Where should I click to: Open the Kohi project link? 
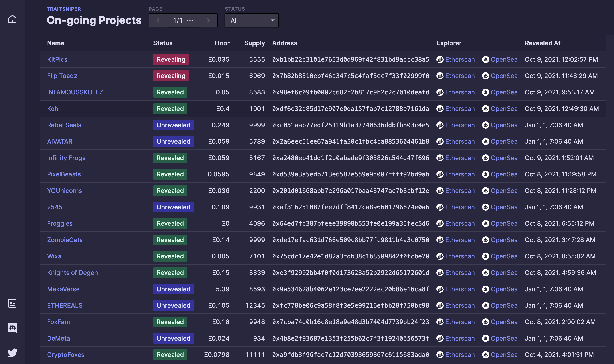coord(53,109)
